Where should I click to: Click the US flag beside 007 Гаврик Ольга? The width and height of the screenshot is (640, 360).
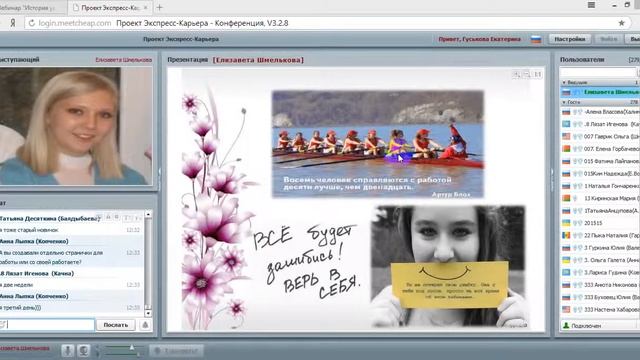coord(566,136)
